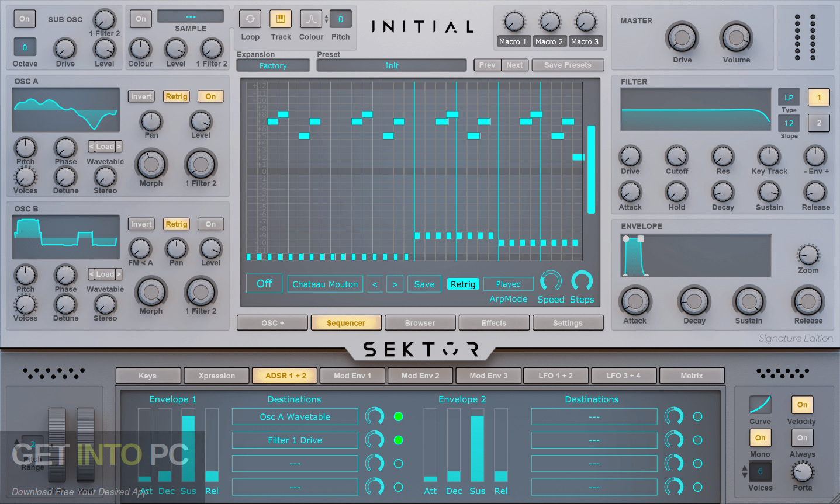Click the Filter Cutoff knob
840x504 pixels.
click(676, 157)
